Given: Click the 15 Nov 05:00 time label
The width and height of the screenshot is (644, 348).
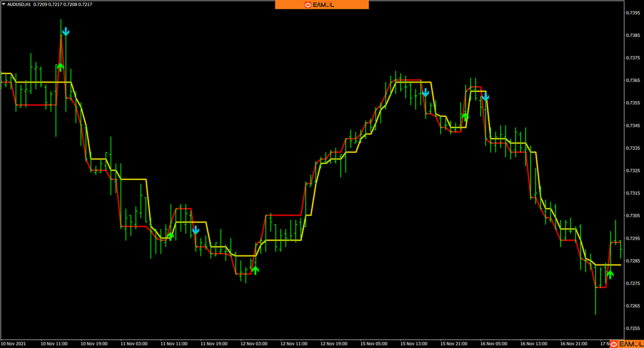Looking at the screenshot, I should 374,344.
